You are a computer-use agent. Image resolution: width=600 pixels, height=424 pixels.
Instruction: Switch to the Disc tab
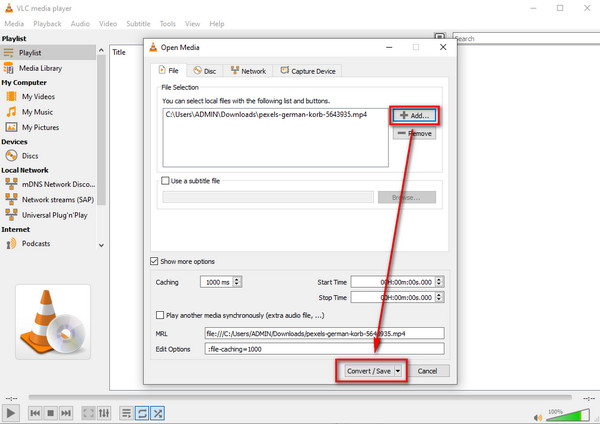[x=205, y=71]
